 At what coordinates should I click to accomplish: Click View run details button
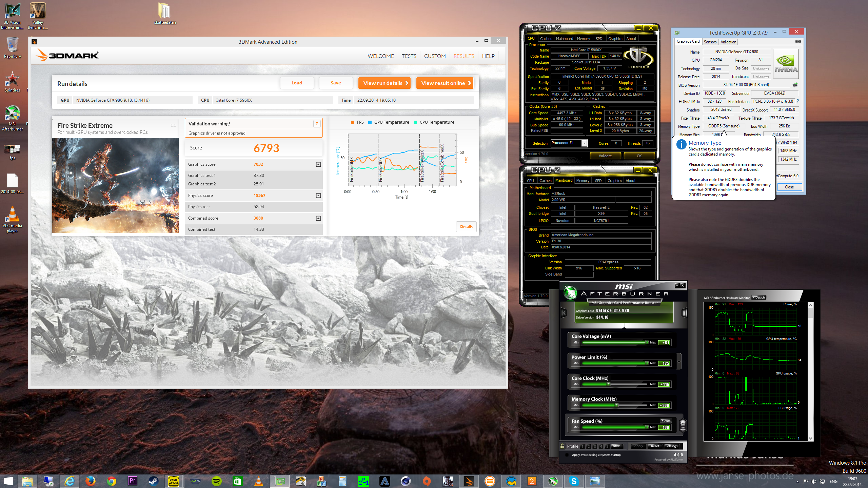(x=384, y=83)
